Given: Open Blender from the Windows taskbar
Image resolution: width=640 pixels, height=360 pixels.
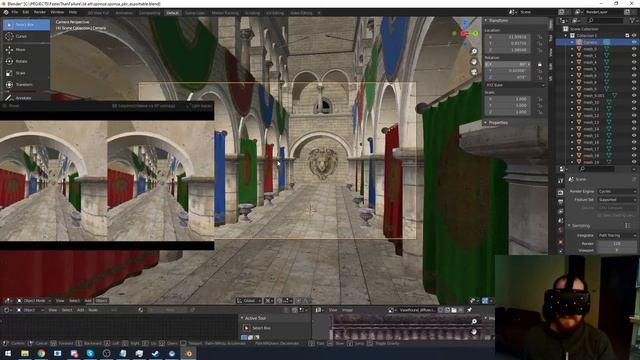Looking at the screenshot, I should [x=189, y=353].
